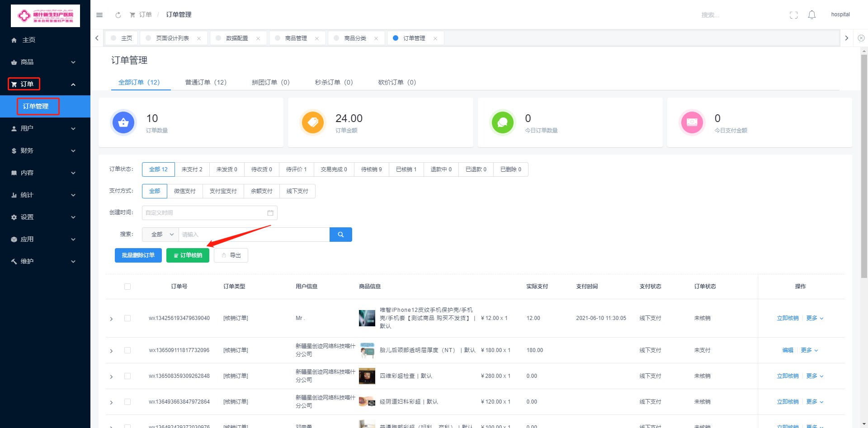Open 订单管理 submenu item in sidebar
Image resolution: width=868 pixels, height=428 pixels.
coord(45,106)
